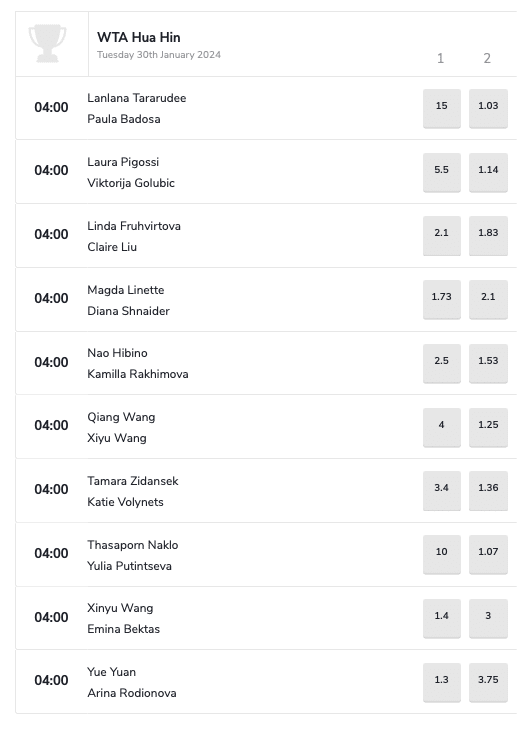
Task: Choose 1.73 odds for Magda Linette
Action: (x=442, y=299)
